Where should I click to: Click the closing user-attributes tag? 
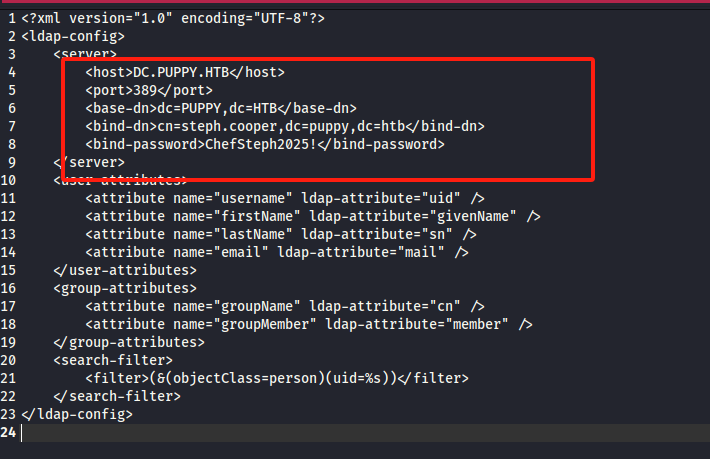pyautogui.click(x=125, y=270)
